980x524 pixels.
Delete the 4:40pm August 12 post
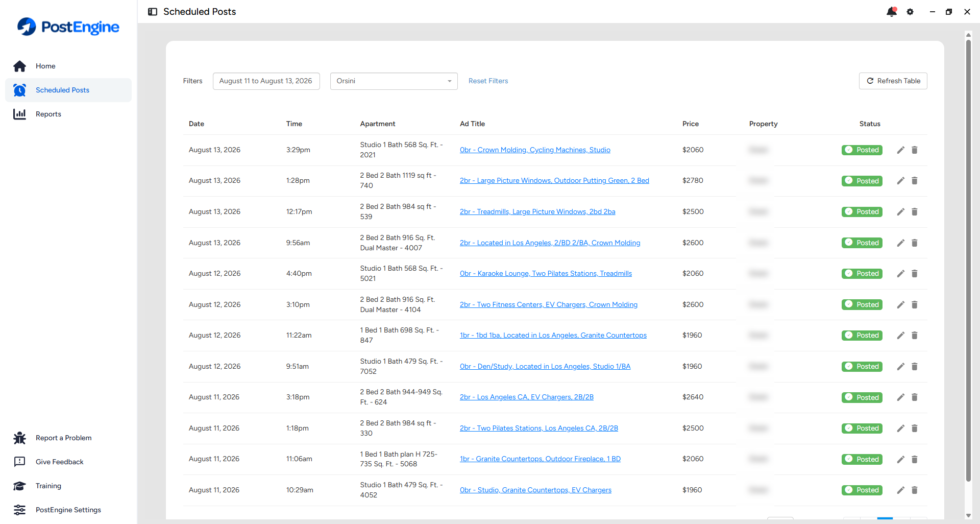click(x=915, y=274)
